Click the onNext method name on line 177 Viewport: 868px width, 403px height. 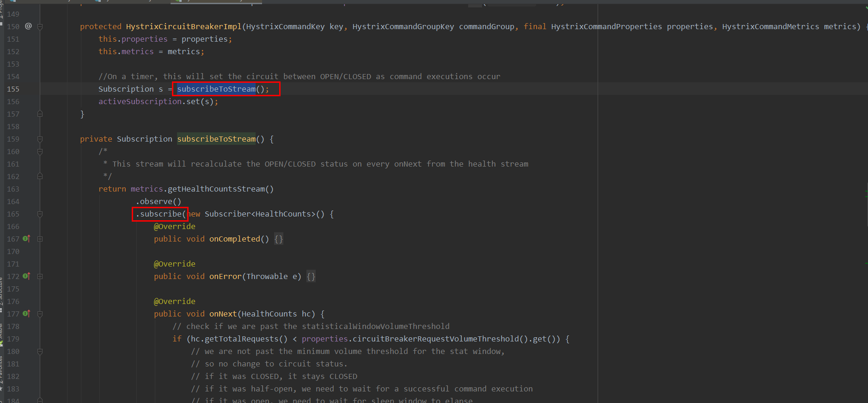pos(223,314)
